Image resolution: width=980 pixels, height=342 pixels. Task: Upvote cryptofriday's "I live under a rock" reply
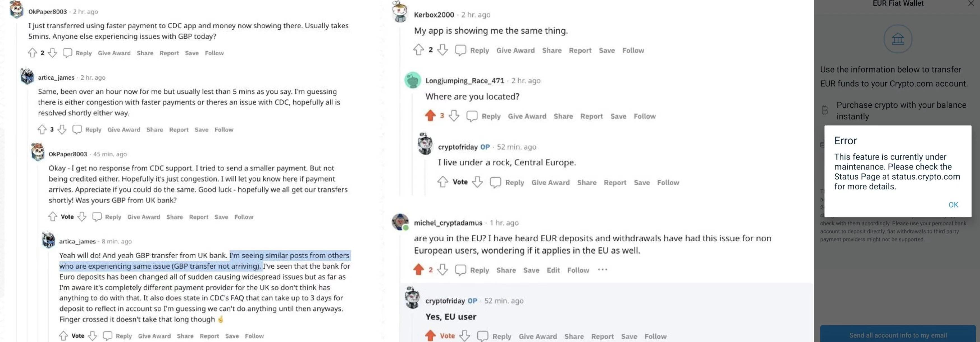pos(442,182)
